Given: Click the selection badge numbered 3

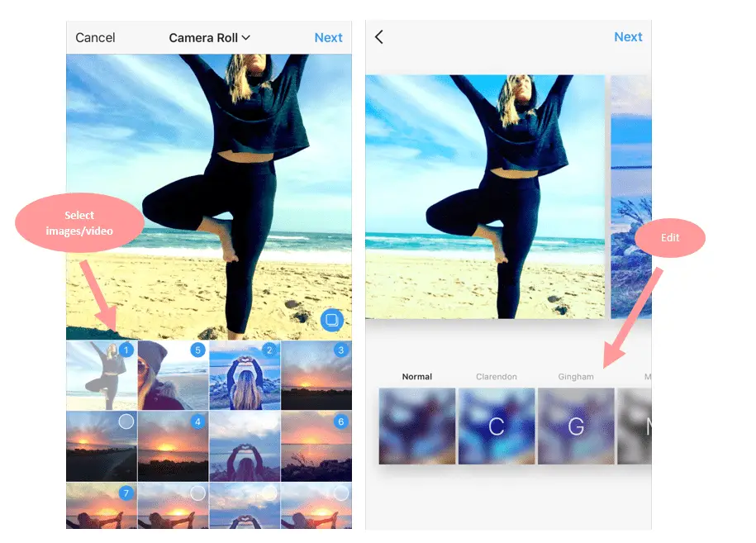Looking at the screenshot, I should [340, 350].
